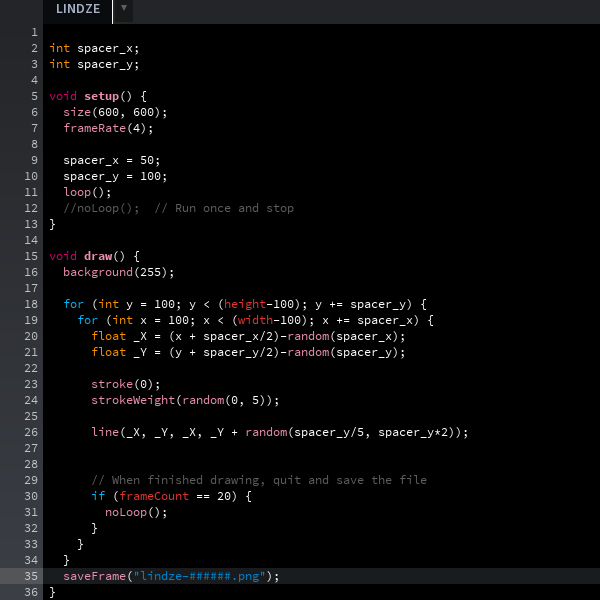Click line number 1 in the gutter
The height and width of the screenshot is (600, 600).
[34, 32]
